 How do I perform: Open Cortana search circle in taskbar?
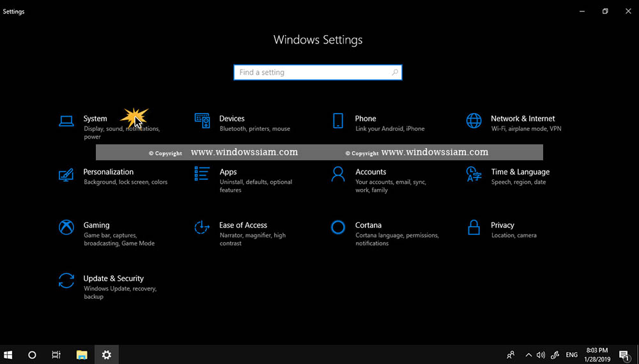32,354
